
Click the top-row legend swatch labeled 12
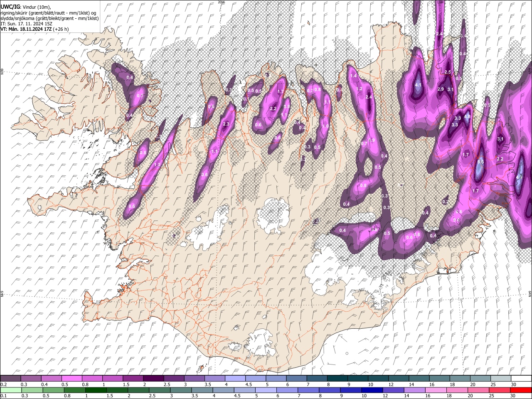click(398, 379)
